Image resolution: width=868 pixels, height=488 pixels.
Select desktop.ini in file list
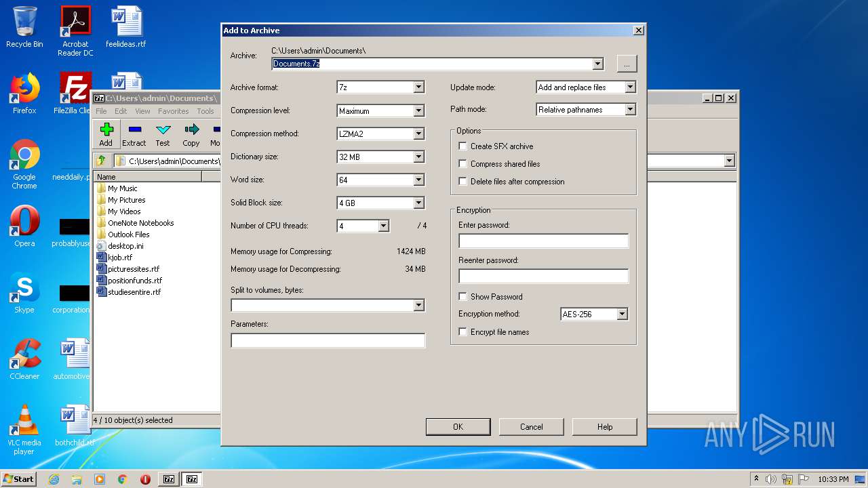coord(125,246)
